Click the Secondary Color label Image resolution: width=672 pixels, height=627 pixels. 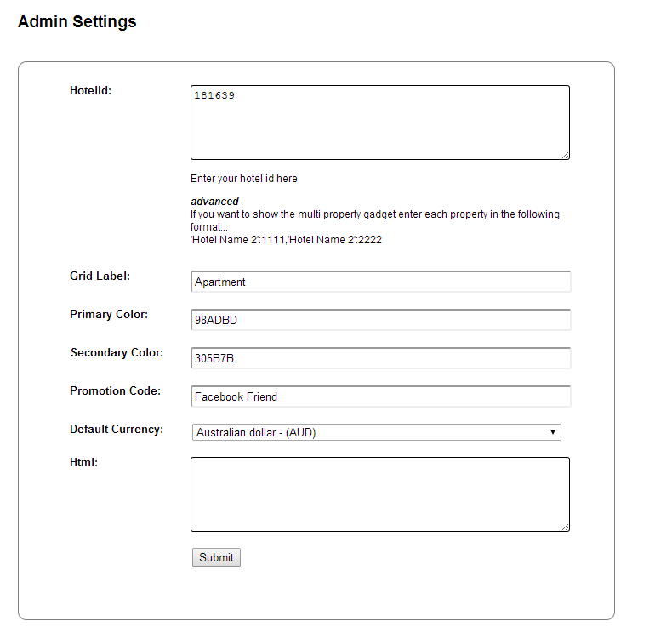point(117,352)
